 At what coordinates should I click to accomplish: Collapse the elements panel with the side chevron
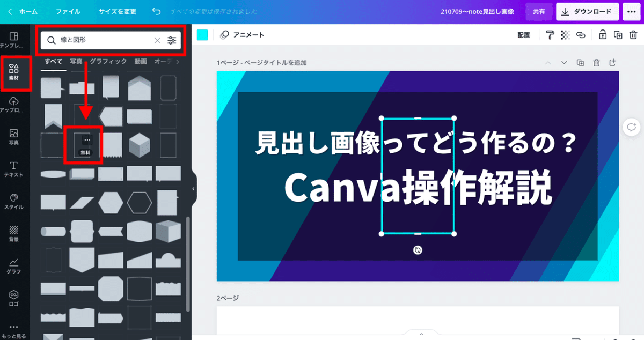[x=194, y=189]
